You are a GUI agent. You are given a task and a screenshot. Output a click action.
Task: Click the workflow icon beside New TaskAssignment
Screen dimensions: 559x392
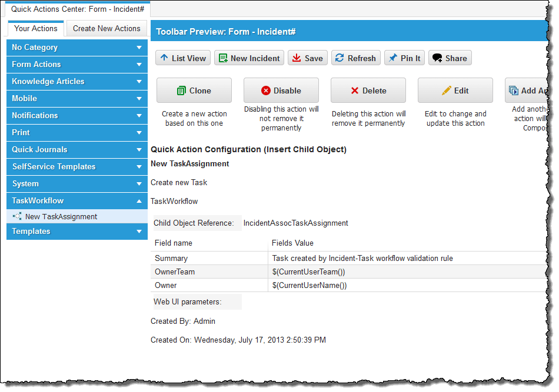16,216
